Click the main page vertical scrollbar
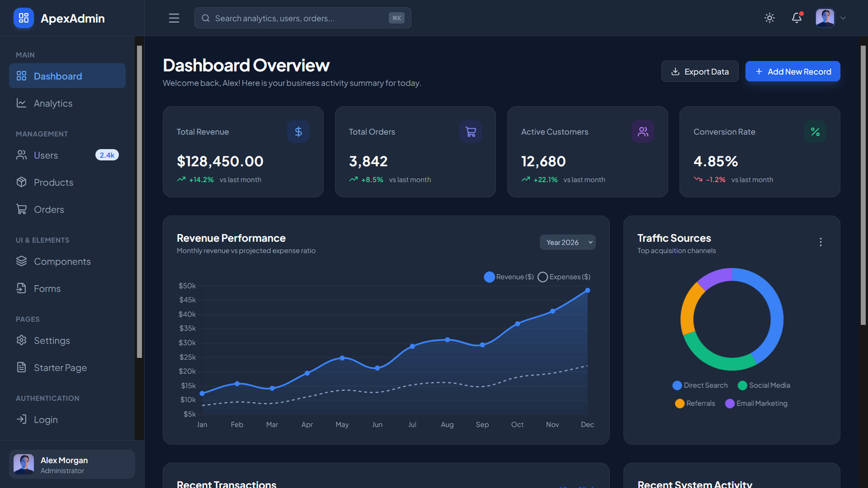Viewport: 868px width, 488px height. (x=863, y=185)
